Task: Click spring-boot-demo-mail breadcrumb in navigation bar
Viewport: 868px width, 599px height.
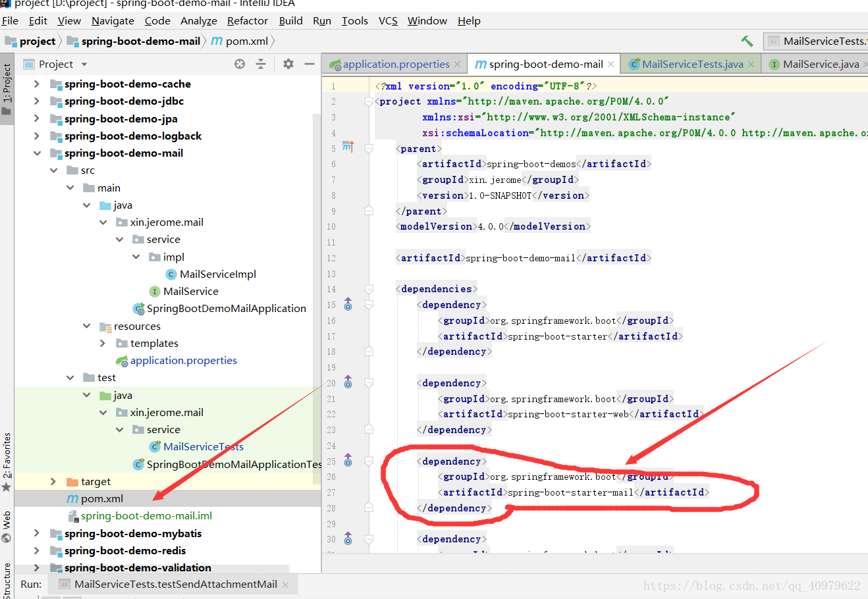Action: pyautogui.click(x=134, y=41)
